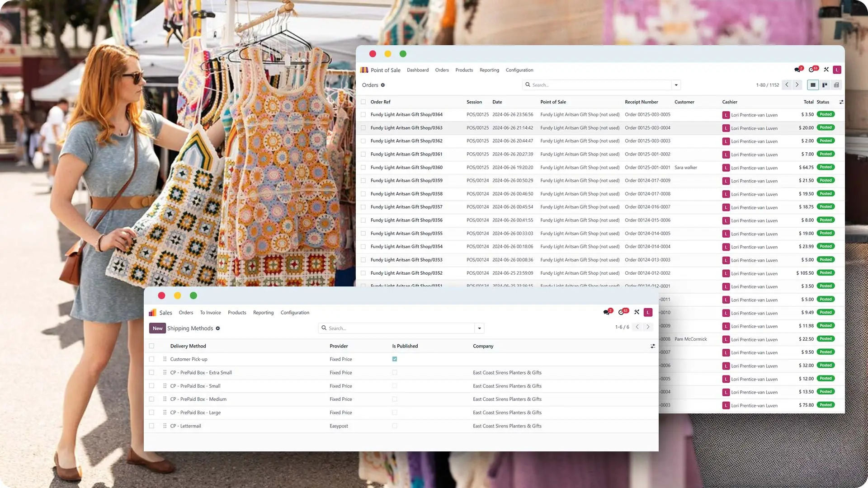The image size is (868, 488).
Task: Open the Discuss messages icon in Point of Sale
Action: (797, 70)
